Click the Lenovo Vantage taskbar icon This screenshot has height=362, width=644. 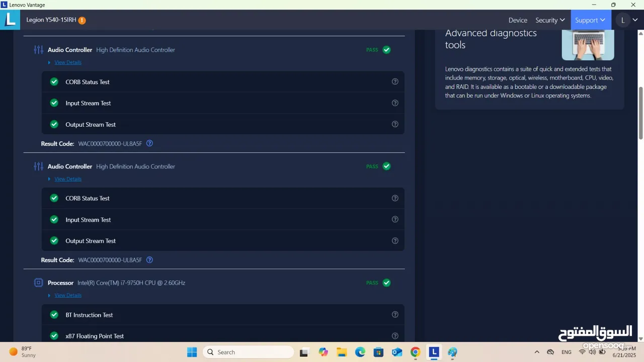[434, 352]
